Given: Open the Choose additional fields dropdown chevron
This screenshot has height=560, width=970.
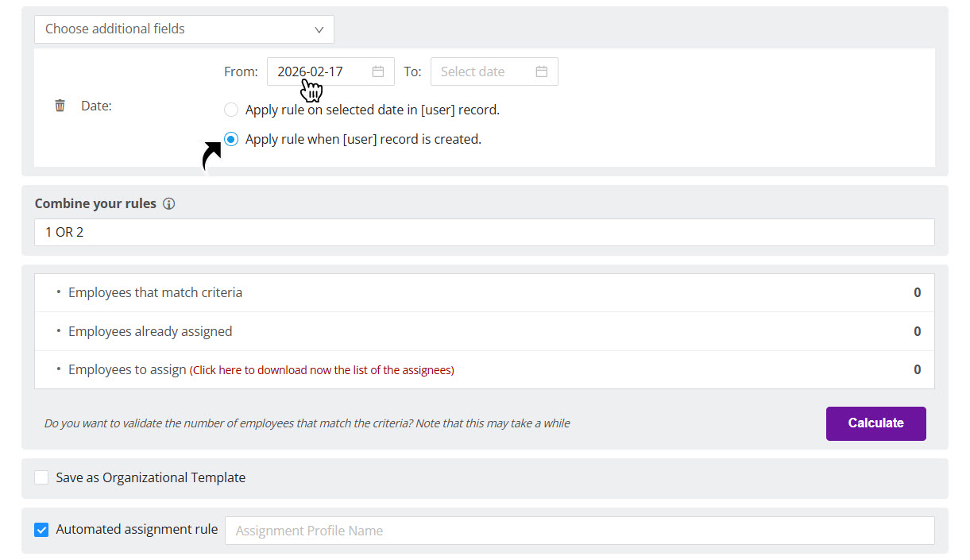Looking at the screenshot, I should pos(319,29).
